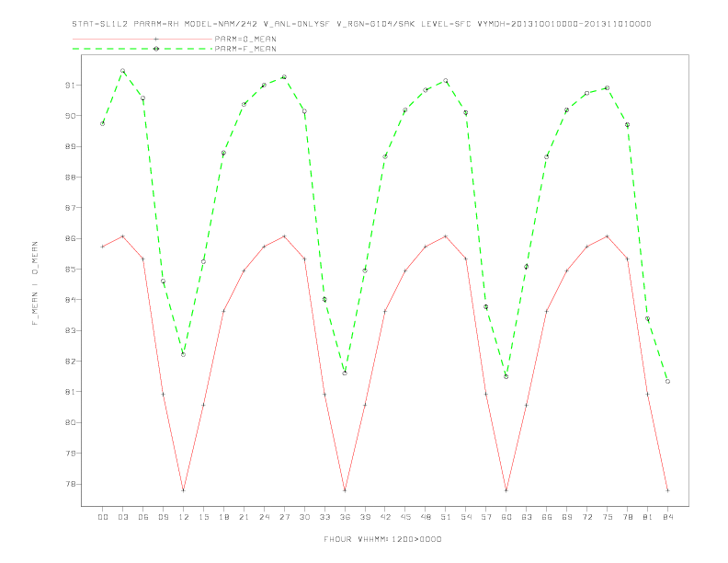Click the y-axis tick label 80

click(x=70, y=422)
